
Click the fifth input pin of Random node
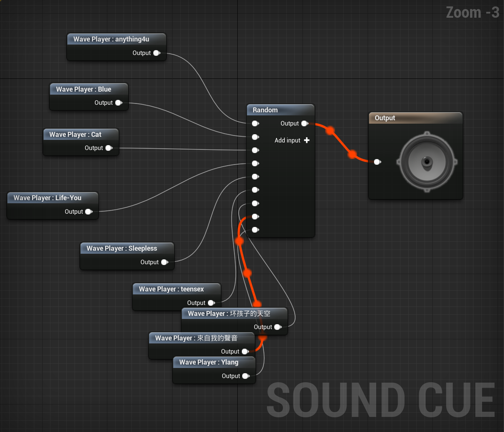(255, 176)
